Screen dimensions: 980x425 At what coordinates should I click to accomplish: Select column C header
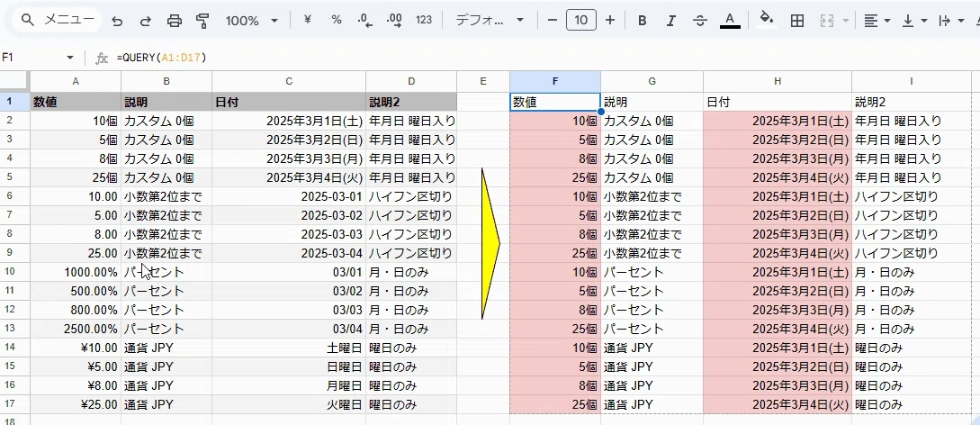[x=289, y=81]
